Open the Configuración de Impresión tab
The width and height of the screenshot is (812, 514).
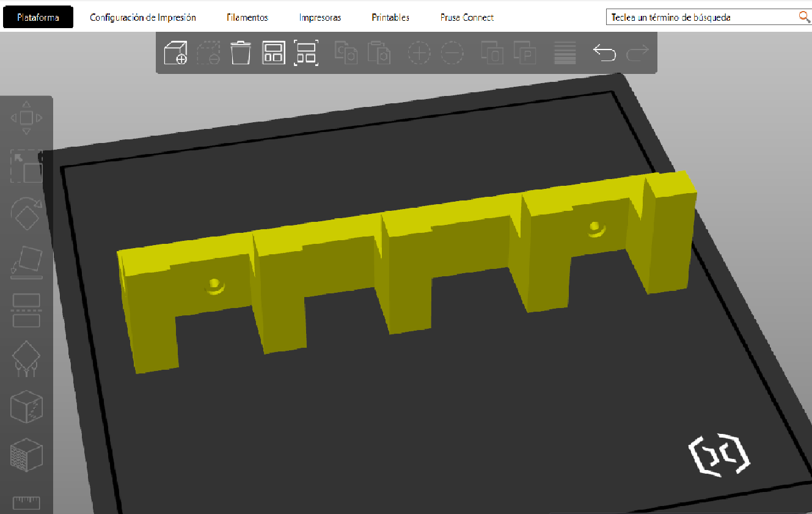143,17
